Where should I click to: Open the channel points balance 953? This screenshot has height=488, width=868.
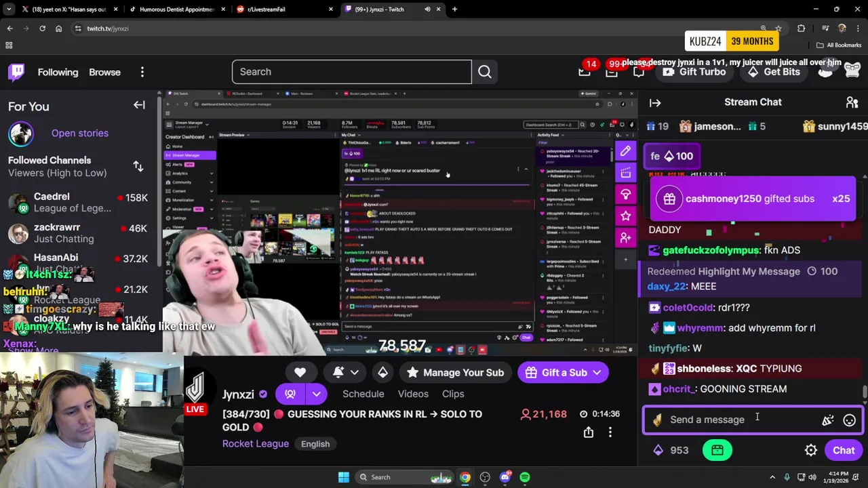click(670, 450)
